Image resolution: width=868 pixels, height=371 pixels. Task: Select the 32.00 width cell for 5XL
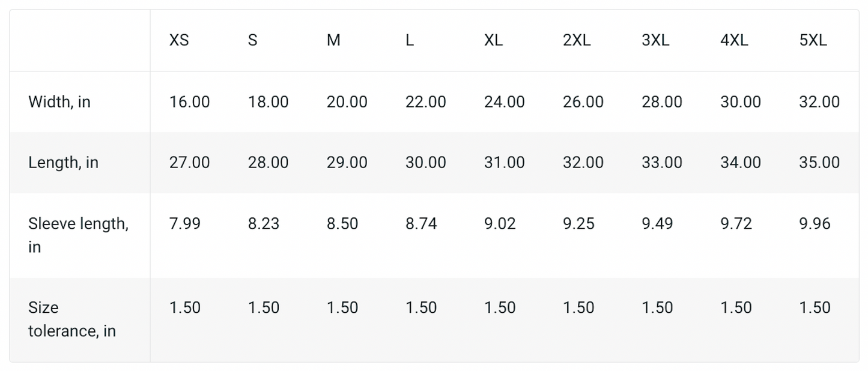click(819, 102)
